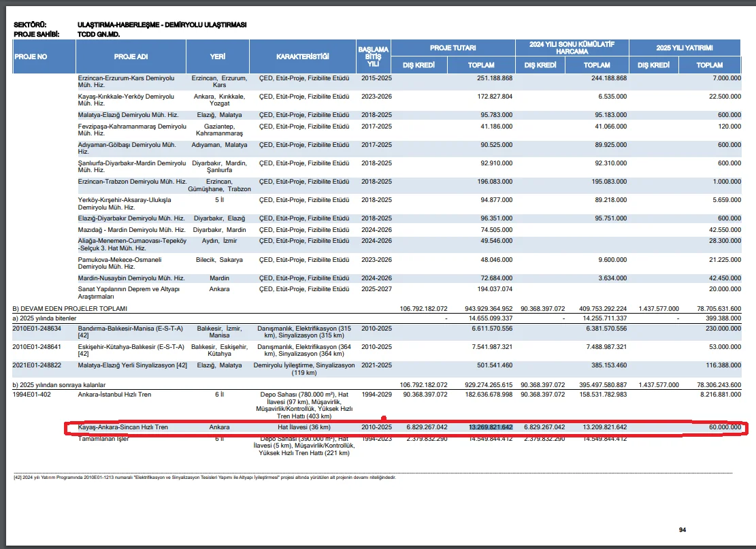Click the page number 94

(683, 529)
